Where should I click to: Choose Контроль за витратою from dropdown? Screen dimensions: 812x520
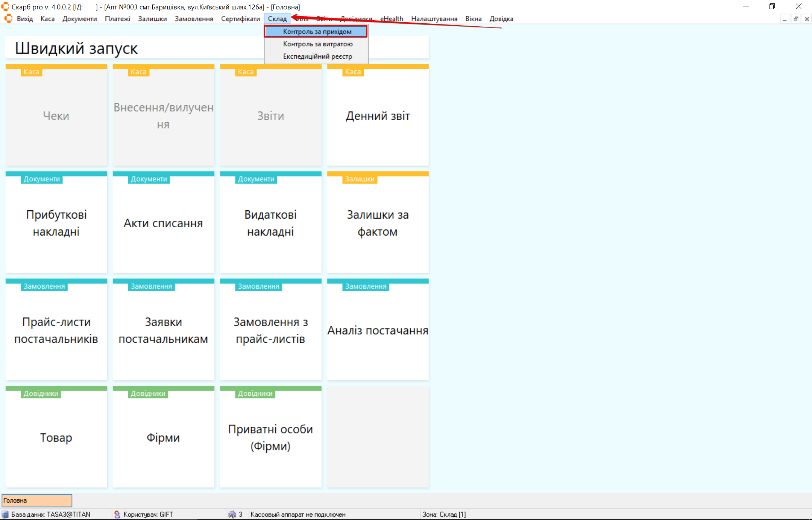click(317, 44)
